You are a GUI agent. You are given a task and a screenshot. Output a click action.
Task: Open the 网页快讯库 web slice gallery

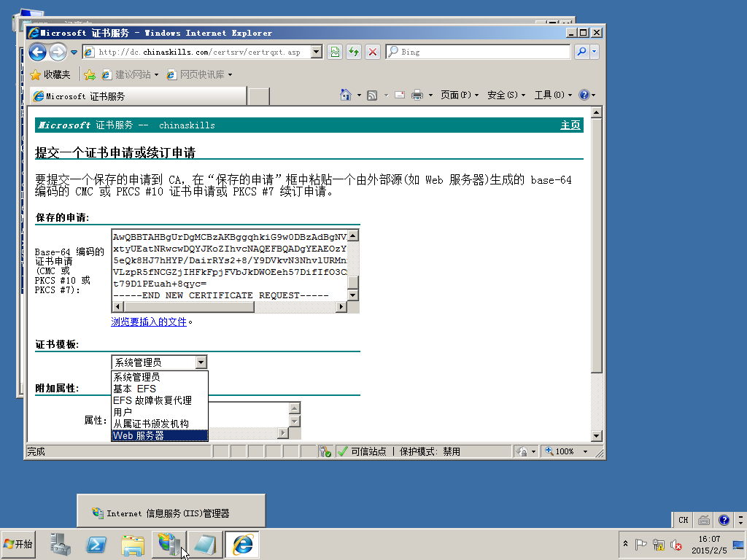pos(200,75)
